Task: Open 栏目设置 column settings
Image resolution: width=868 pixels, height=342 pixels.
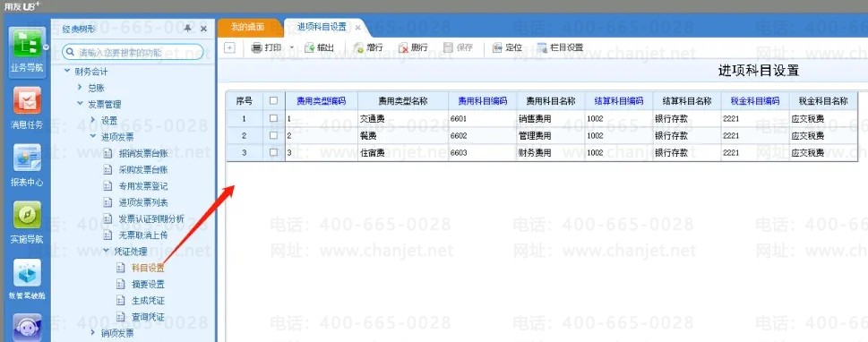Action: 560,47
